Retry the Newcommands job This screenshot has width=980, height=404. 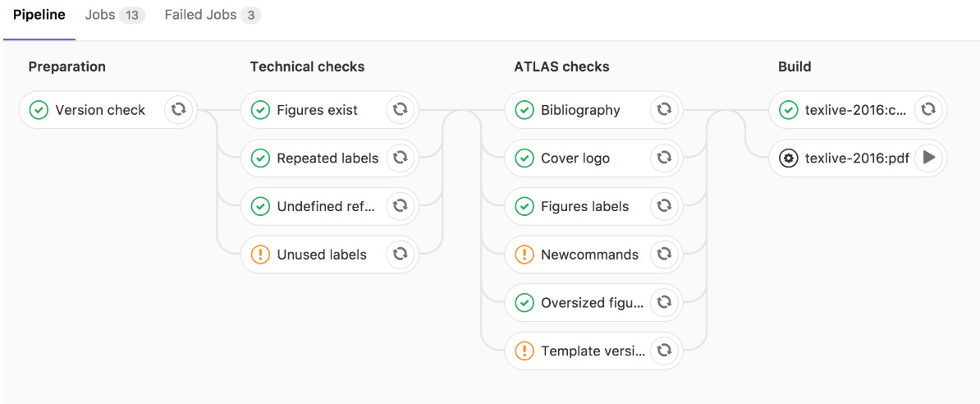click(x=664, y=255)
